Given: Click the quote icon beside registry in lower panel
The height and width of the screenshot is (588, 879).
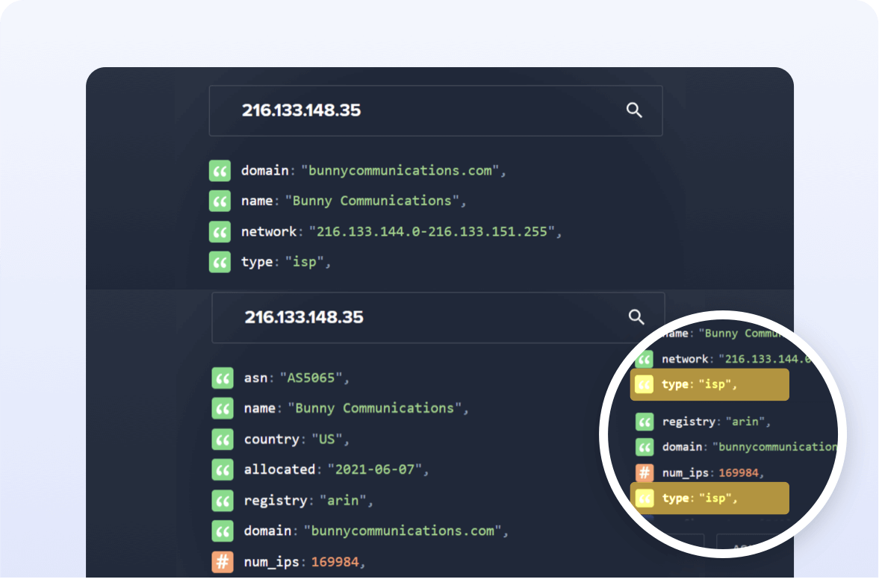Looking at the screenshot, I should pos(223,501).
